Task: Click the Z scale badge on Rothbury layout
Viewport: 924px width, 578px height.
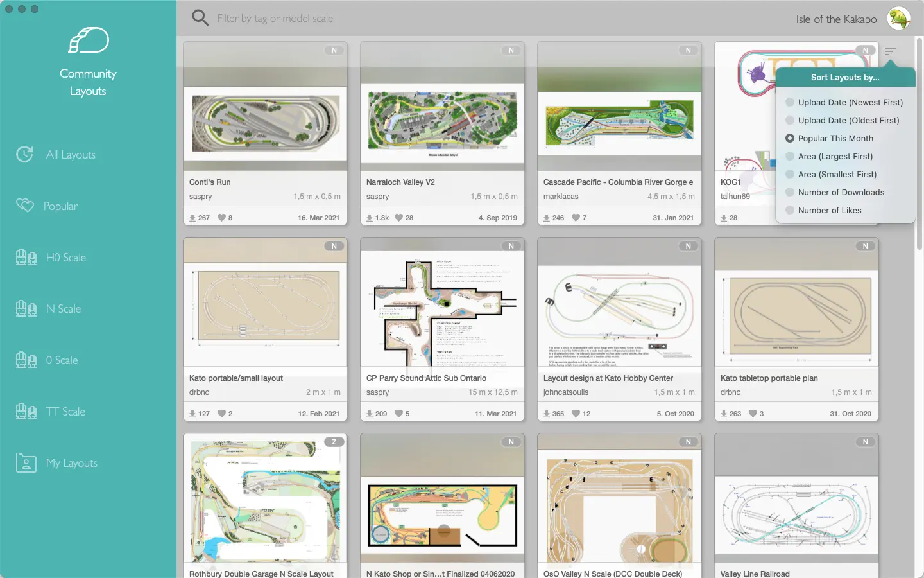Action: click(334, 442)
